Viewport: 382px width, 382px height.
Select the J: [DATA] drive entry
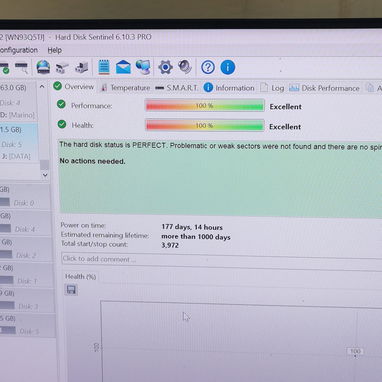click(16, 156)
